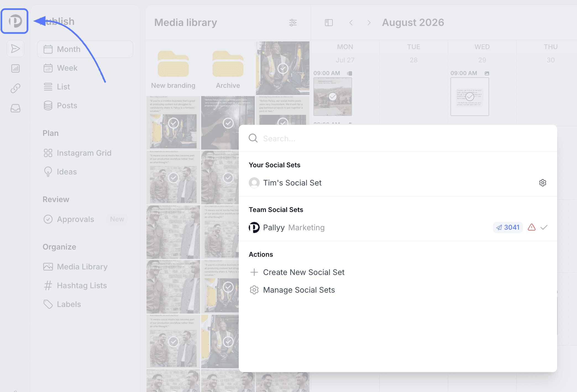Open the Pallyy logo social set switcher
This screenshot has width=577, height=392.
point(15,21)
